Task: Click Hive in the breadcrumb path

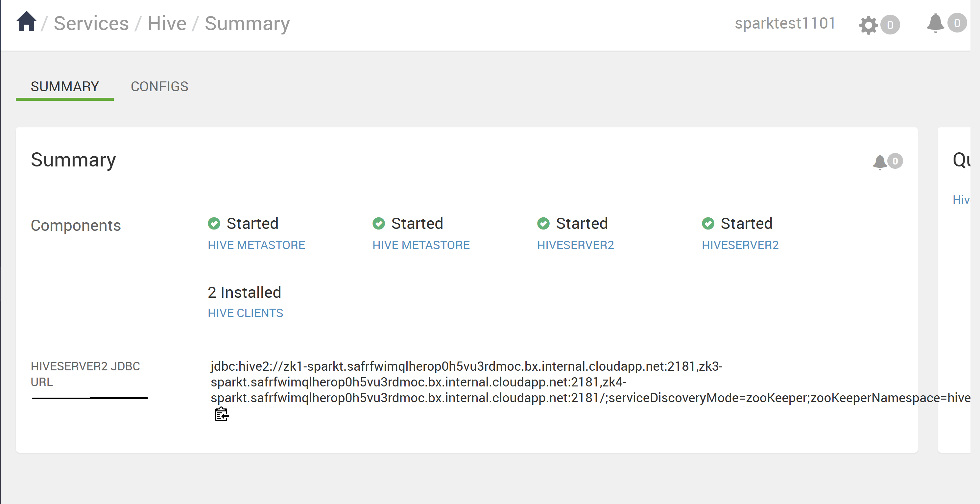Action: [x=167, y=24]
